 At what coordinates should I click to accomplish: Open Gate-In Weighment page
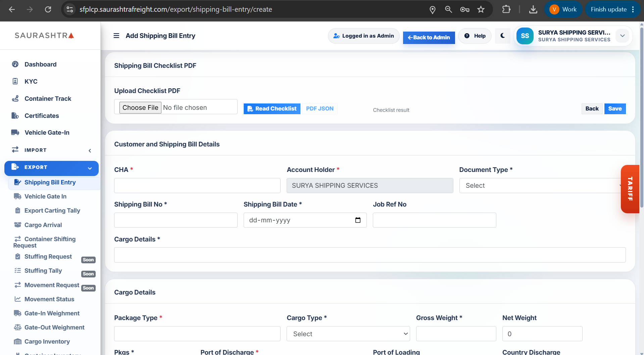[52, 313]
